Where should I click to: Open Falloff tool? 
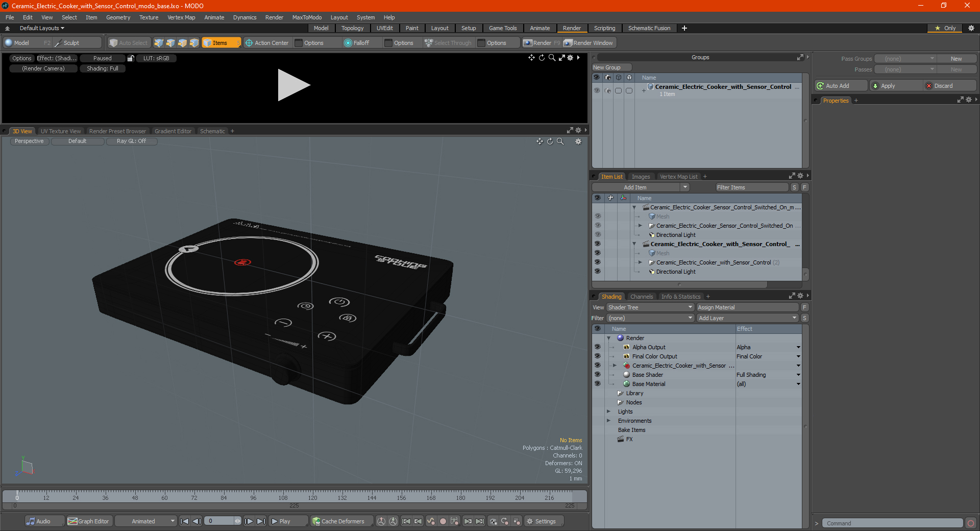[x=357, y=43]
